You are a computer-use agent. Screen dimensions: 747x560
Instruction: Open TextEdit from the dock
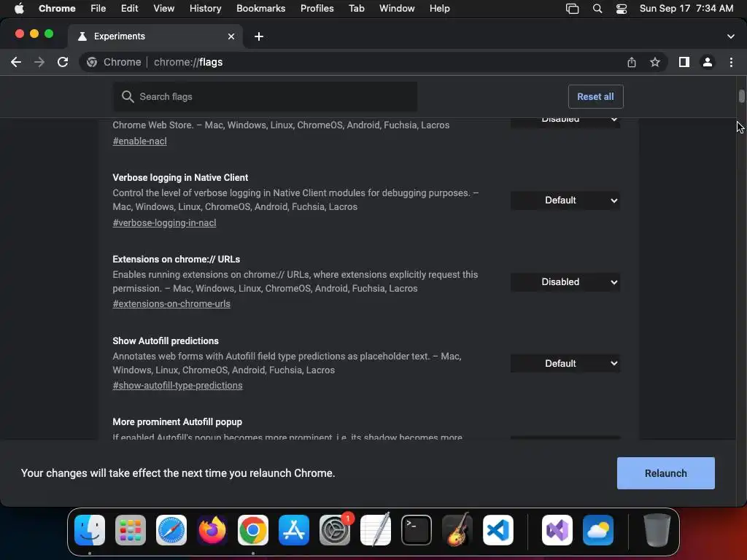[x=376, y=530]
